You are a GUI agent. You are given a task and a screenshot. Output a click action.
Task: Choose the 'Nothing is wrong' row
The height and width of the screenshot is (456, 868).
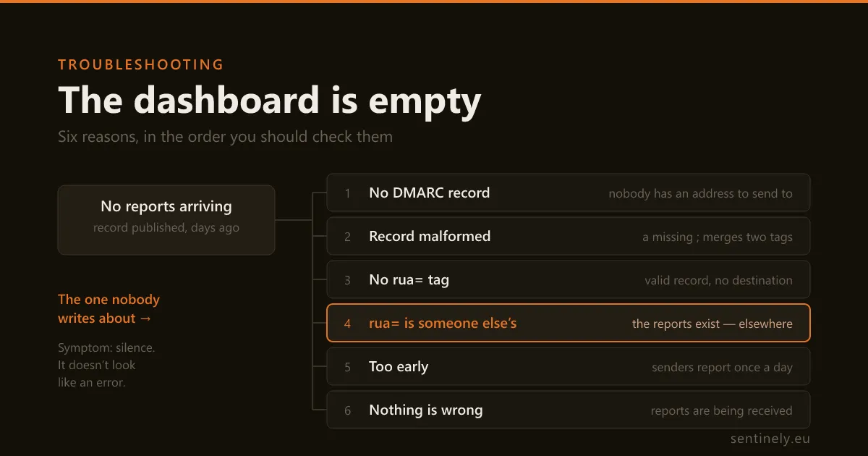[x=569, y=410]
